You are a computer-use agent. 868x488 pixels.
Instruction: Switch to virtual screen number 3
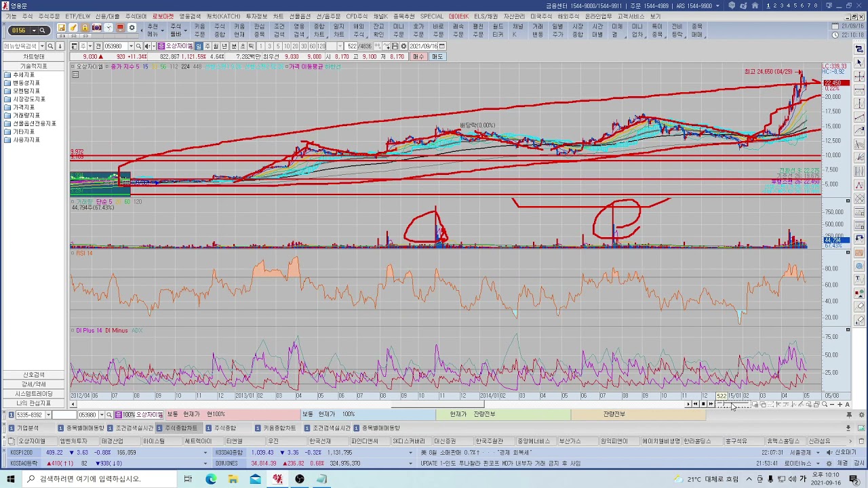click(x=781, y=5)
